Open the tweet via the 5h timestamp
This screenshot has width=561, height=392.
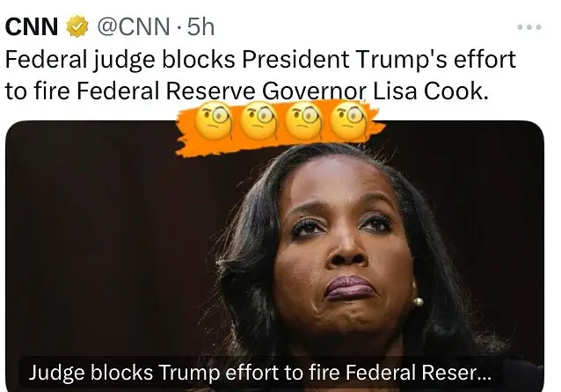(x=200, y=27)
